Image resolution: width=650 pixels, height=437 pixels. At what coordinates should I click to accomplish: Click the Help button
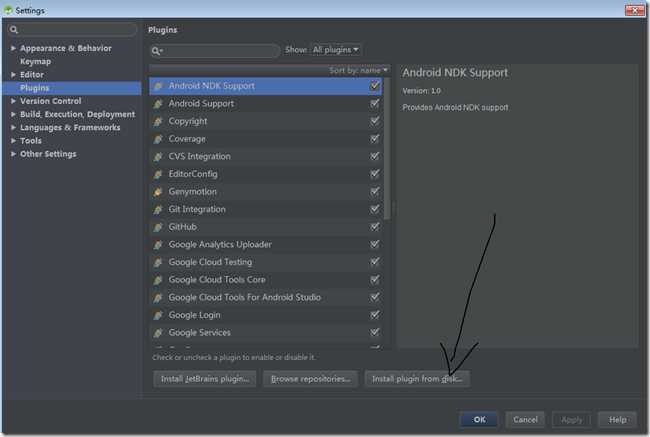coord(617,420)
